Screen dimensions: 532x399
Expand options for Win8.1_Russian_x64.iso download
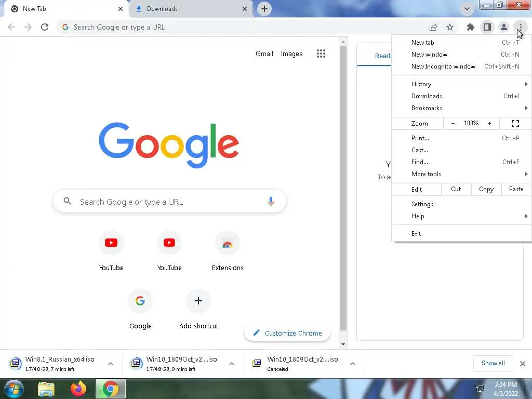point(111,364)
